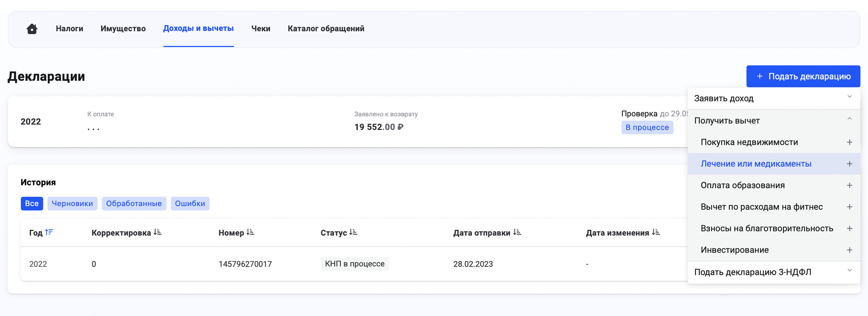Choose Вычет по расходам на фитнес
The image size is (868, 316).
coord(774,207)
